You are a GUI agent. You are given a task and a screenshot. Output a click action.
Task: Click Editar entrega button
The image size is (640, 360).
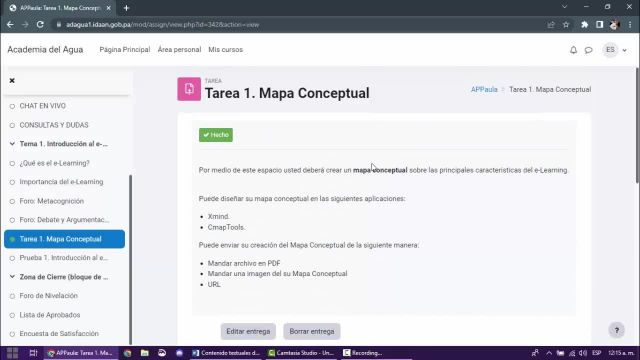[x=248, y=331]
